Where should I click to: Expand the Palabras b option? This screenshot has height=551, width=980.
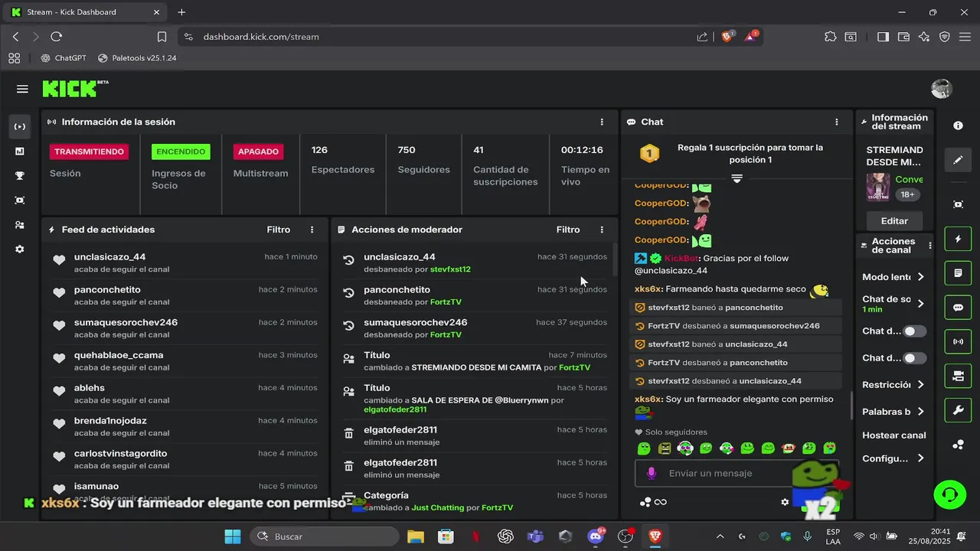coord(893,412)
